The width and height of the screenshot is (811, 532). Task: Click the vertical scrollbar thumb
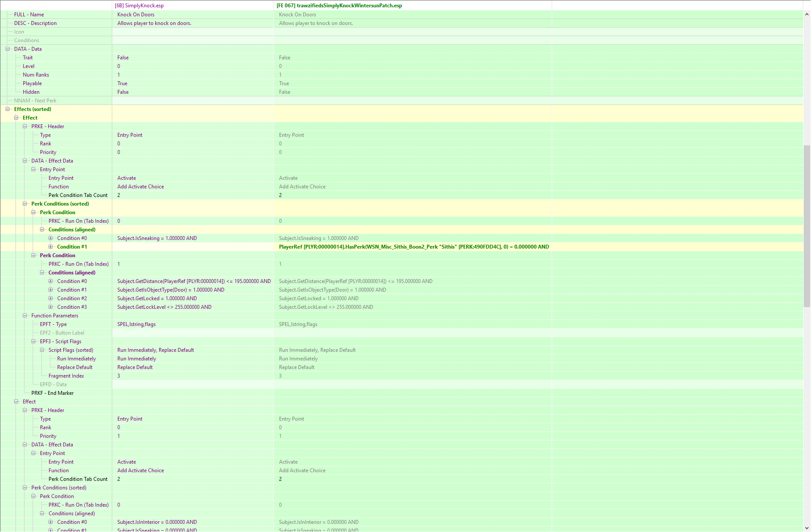(x=807, y=226)
